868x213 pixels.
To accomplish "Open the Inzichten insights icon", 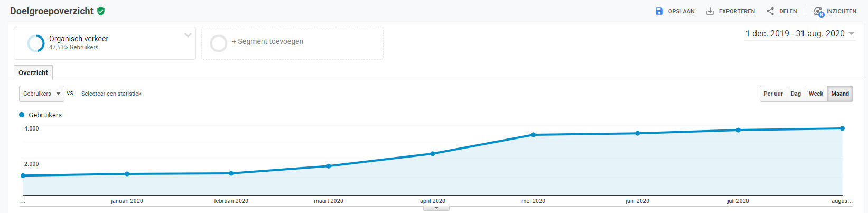I will click(x=818, y=12).
